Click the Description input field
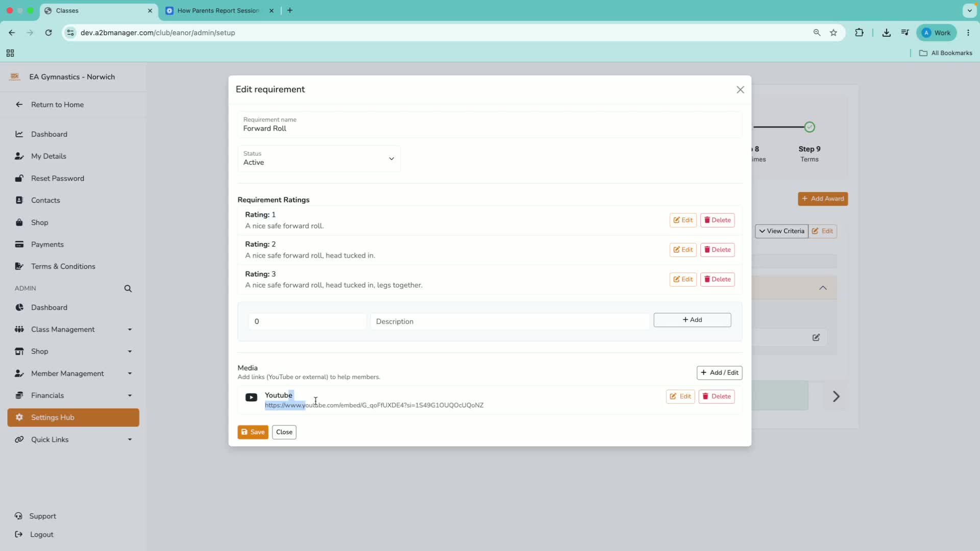980x551 pixels. tap(510, 321)
